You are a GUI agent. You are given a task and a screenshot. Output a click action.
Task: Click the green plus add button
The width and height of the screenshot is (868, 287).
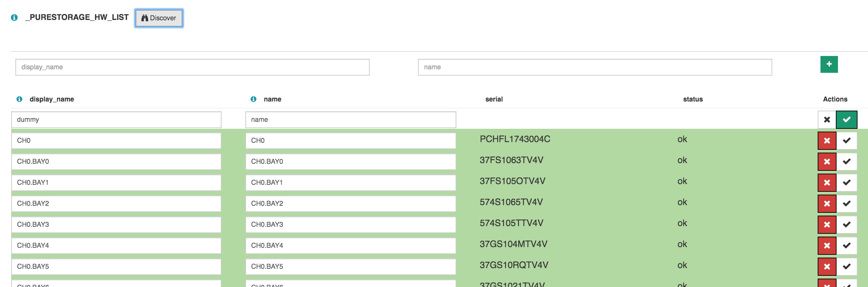(829, 64)
